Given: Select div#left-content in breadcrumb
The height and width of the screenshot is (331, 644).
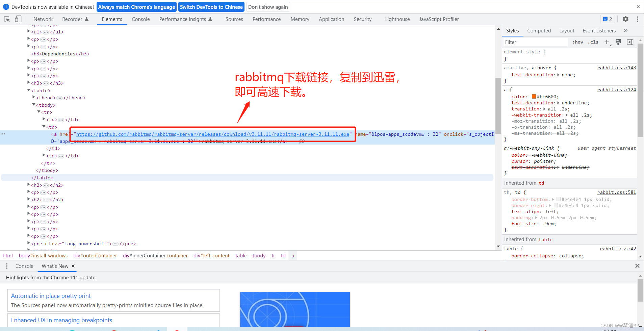Looking at the screenshot, I should click(x=211, y=256).
